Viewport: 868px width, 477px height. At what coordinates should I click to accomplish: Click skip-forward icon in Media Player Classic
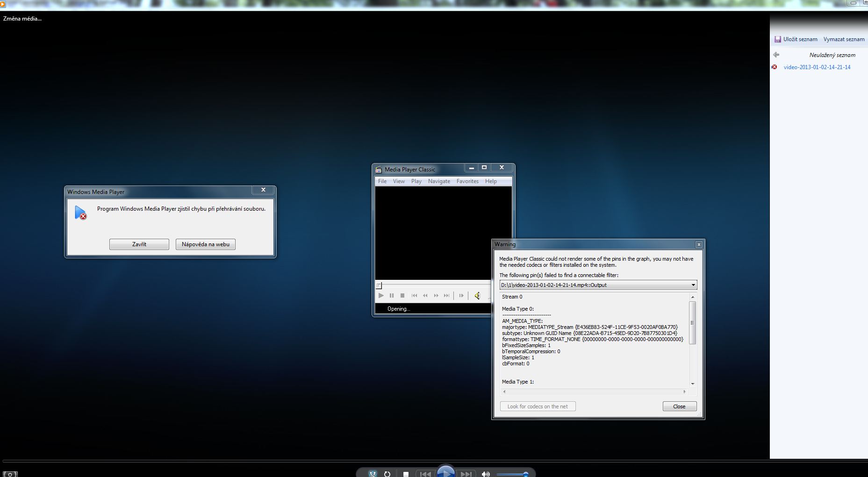(x=447, y=295)
